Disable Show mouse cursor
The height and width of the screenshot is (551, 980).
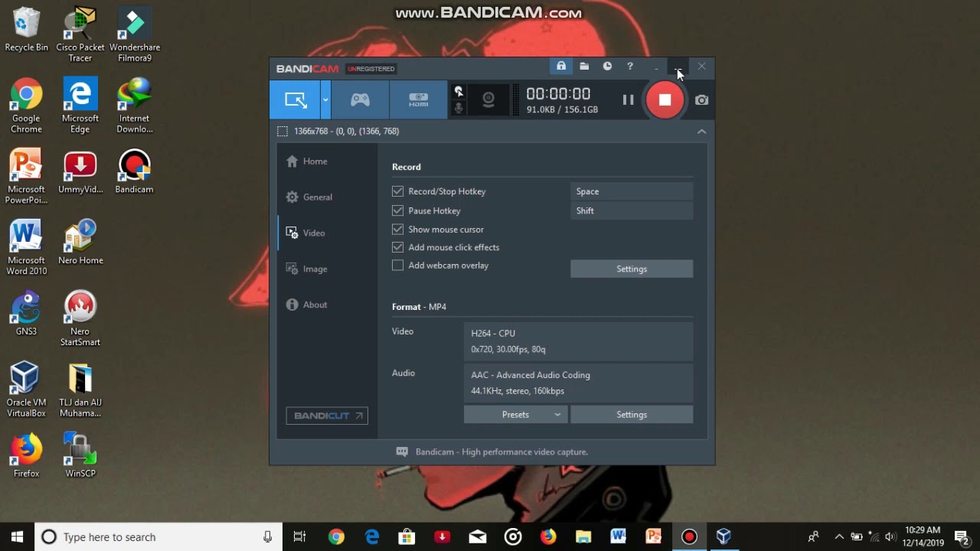point(397,229)
